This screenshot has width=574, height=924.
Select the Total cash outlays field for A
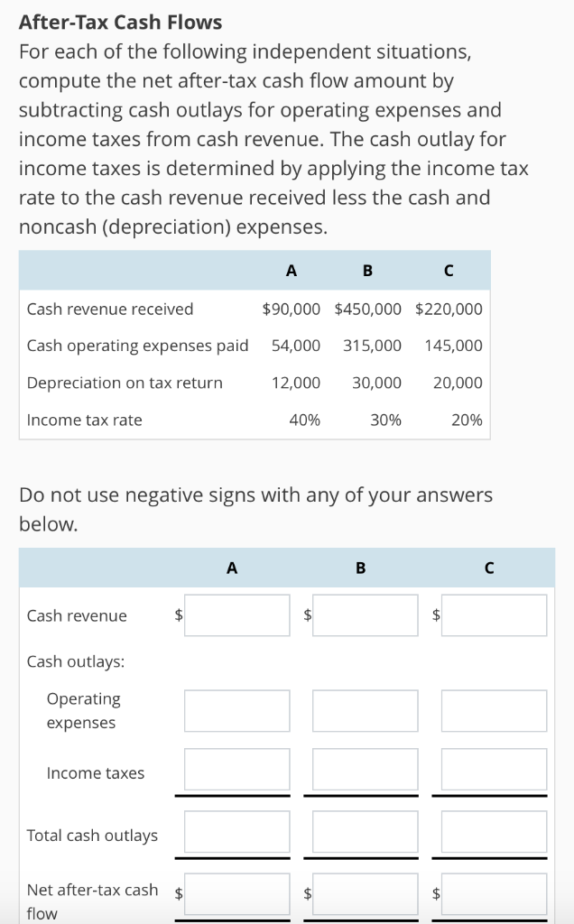click(x=236, y=831)
